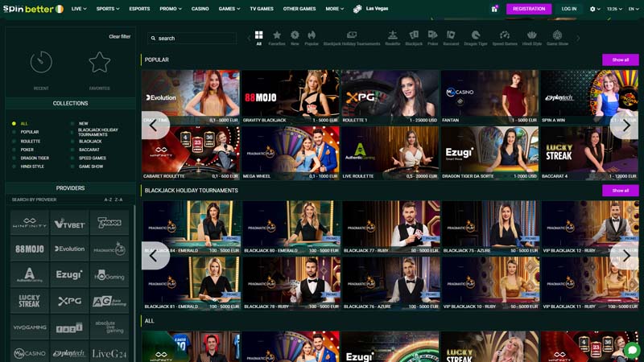Filter by Evolution provider logo
This screenshot has width=644, height=362.
pos(69,249)
